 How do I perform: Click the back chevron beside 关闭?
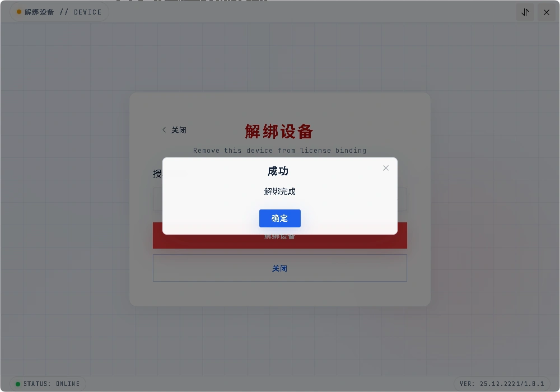pos(164,129)
